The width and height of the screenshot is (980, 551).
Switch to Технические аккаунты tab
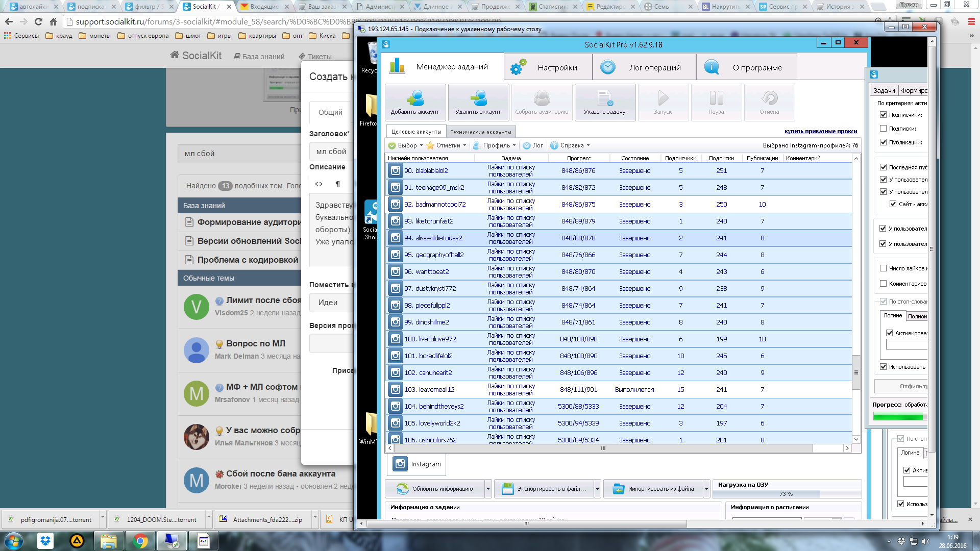point(481,132)
